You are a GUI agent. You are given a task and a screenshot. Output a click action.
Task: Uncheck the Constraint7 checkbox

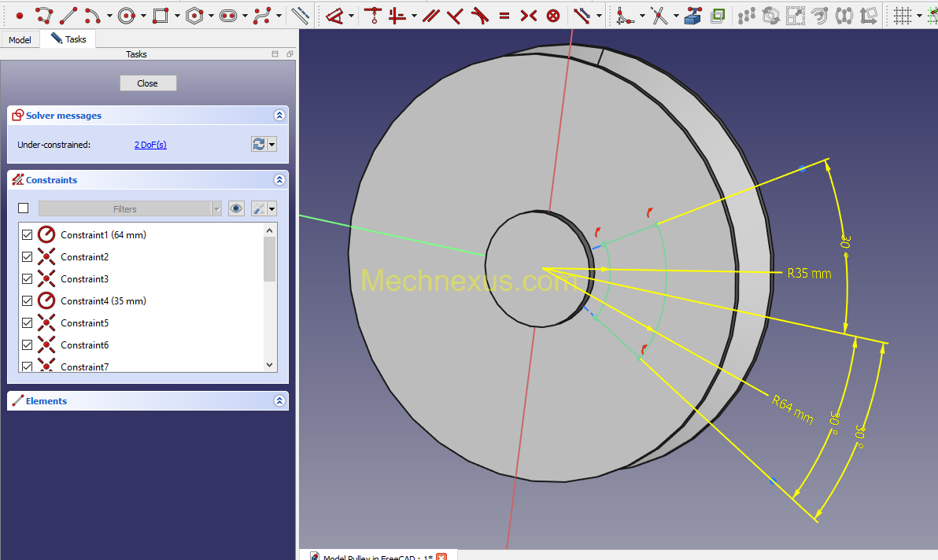tap(27, 367)
